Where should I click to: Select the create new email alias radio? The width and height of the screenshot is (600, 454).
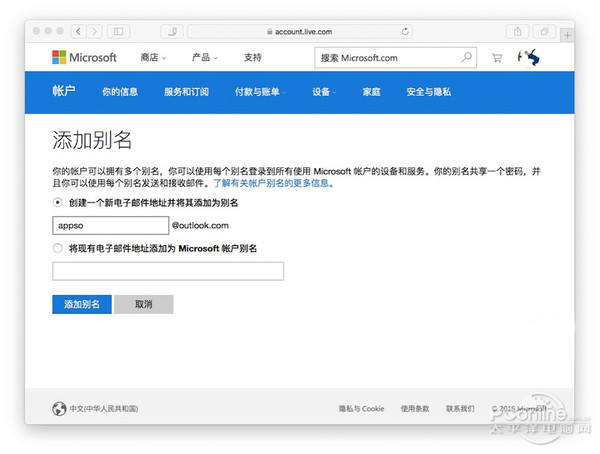57,203
